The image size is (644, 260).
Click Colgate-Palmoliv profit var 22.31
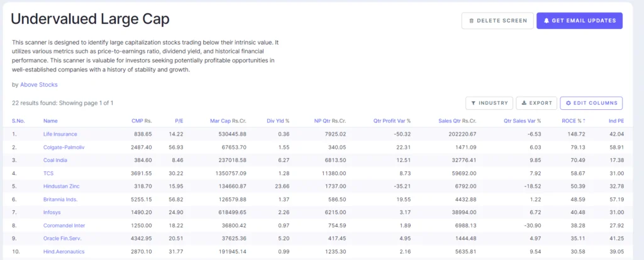[x=404, y=147]
